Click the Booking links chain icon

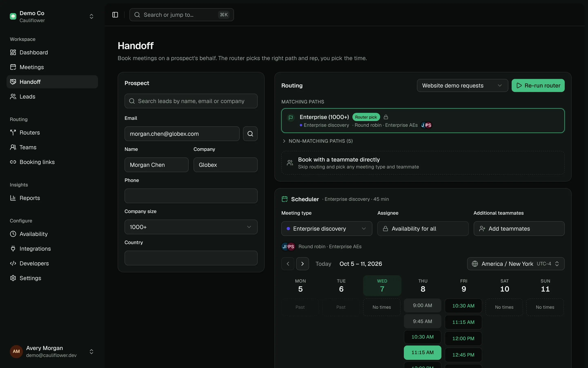(13, 162)
